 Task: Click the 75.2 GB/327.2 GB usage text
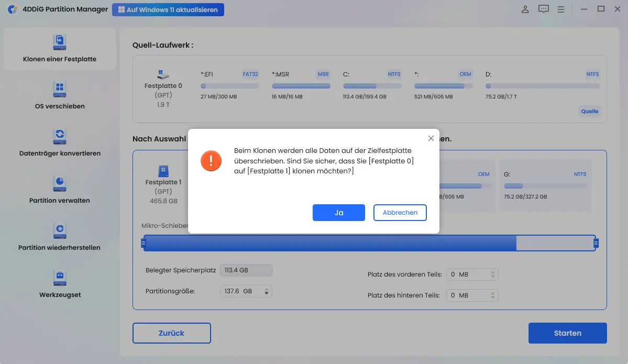[x=525, y=196]
